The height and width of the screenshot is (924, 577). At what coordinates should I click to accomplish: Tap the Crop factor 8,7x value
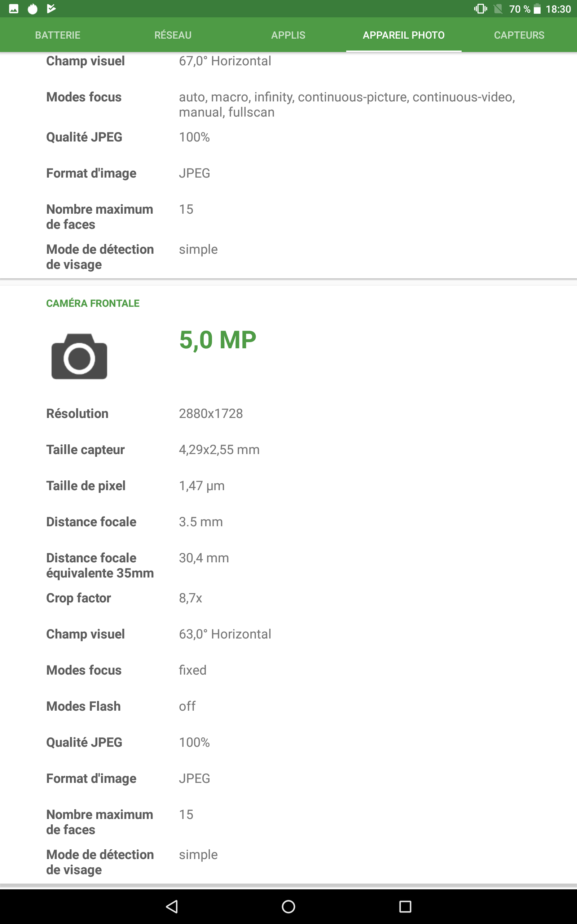point(190,598)
